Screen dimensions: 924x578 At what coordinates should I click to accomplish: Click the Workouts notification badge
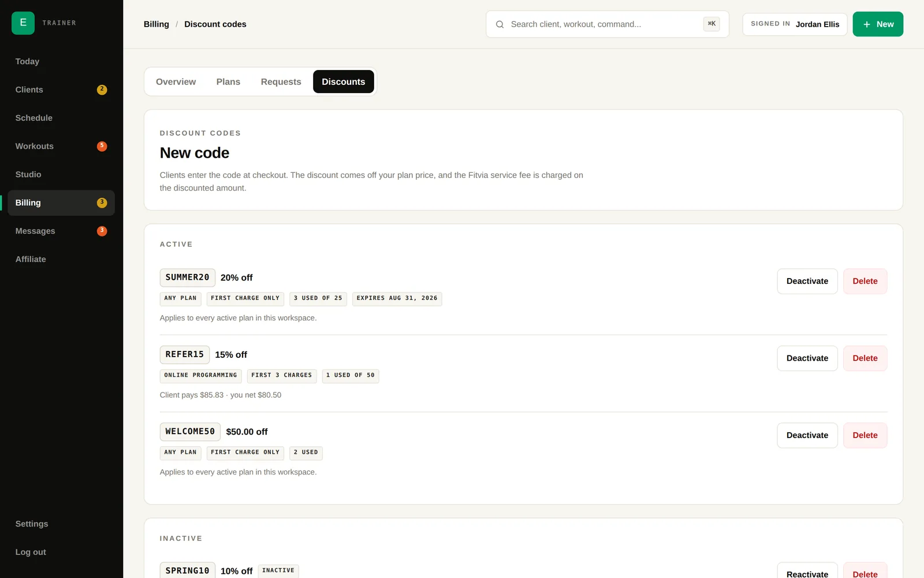pos(102,146)
